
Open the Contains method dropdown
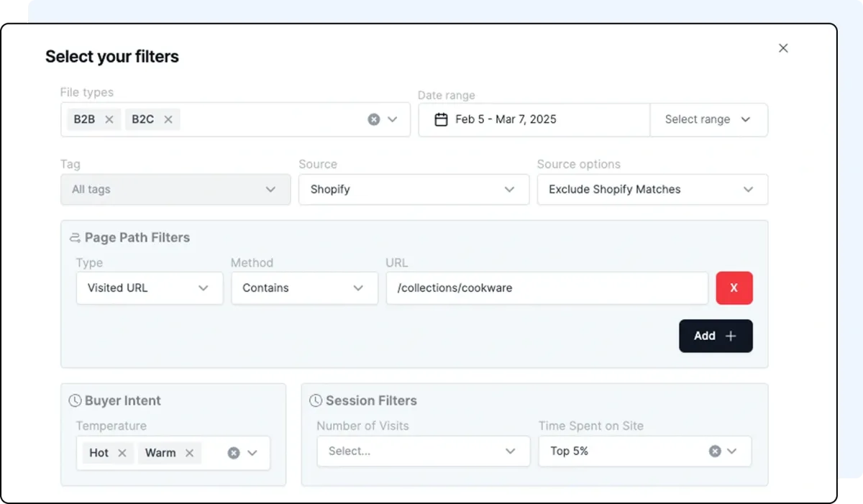point(303,288)
